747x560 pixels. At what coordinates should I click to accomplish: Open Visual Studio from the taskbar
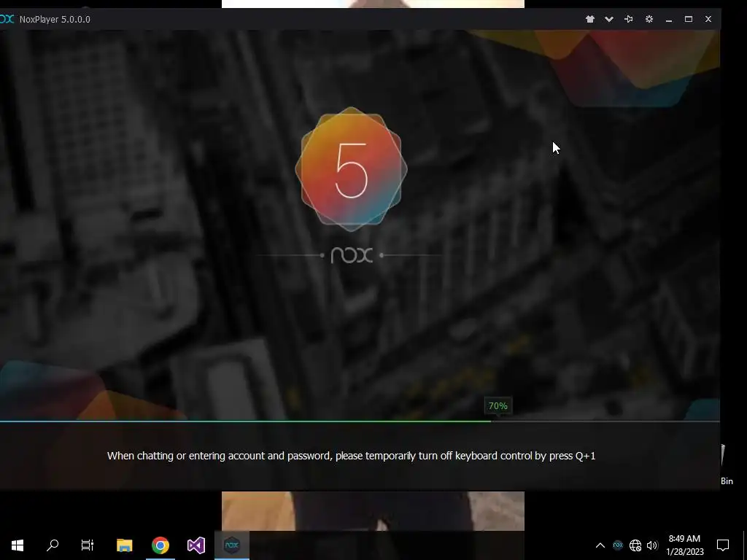(x=196, y=545)
